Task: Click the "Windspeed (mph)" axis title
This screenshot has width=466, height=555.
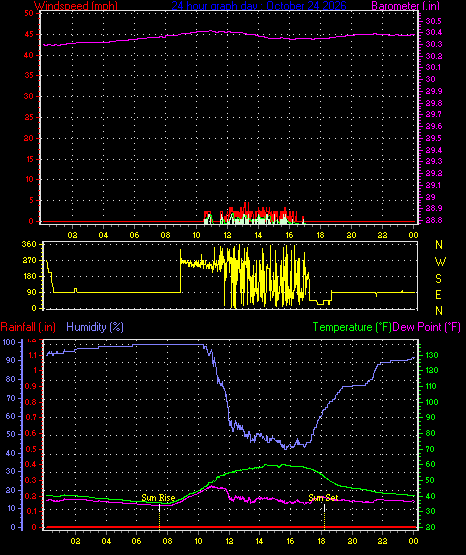Action: [x=76, y=6]
